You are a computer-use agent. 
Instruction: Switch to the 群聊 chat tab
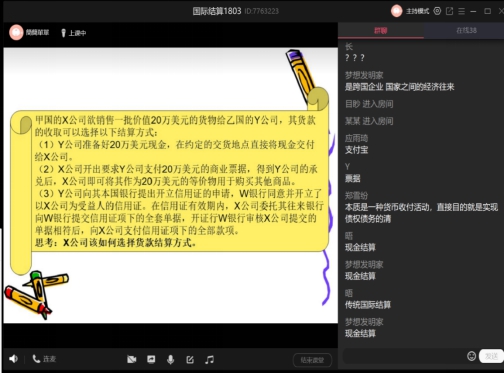(x=381, y=31)
